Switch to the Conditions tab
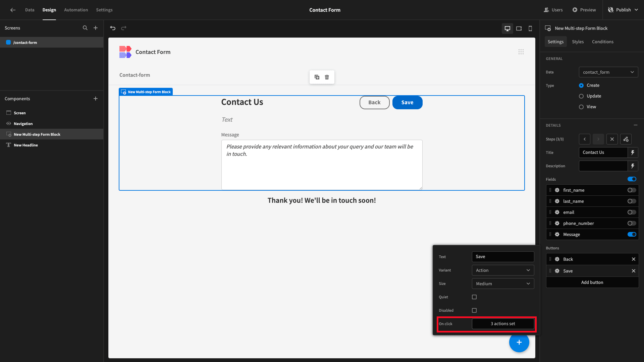The image size is (644, 362). pos(603,42)
